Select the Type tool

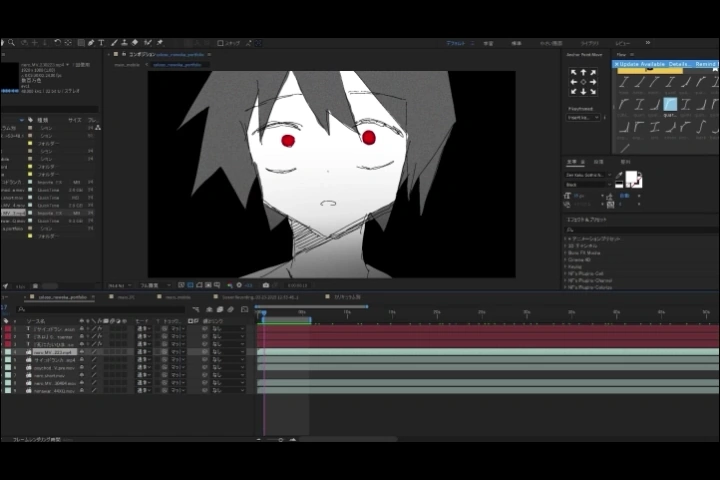pos(101,43)
